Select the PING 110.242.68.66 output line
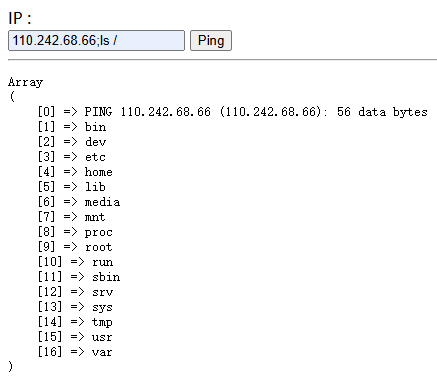The image size is (437, 376). [x=256, y=112]
